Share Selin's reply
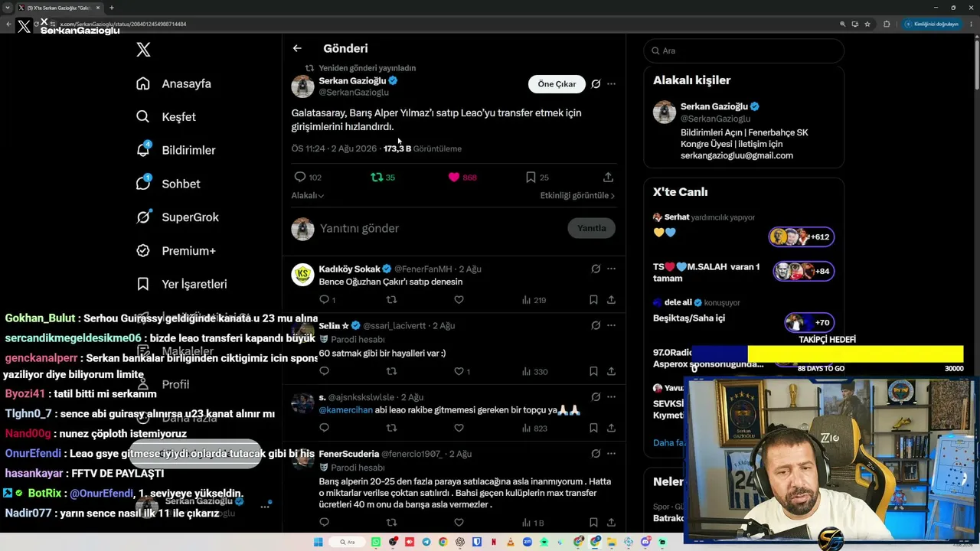 (x=611, y=371)
